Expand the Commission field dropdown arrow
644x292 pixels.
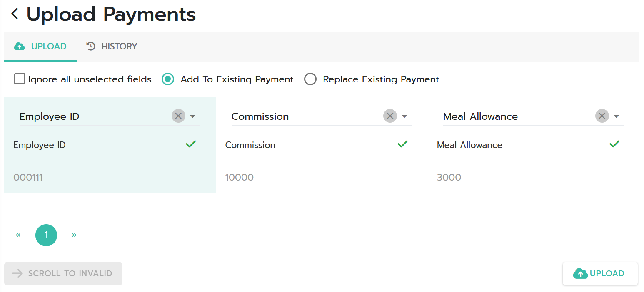pyautogui.click(x=404, y=116)
